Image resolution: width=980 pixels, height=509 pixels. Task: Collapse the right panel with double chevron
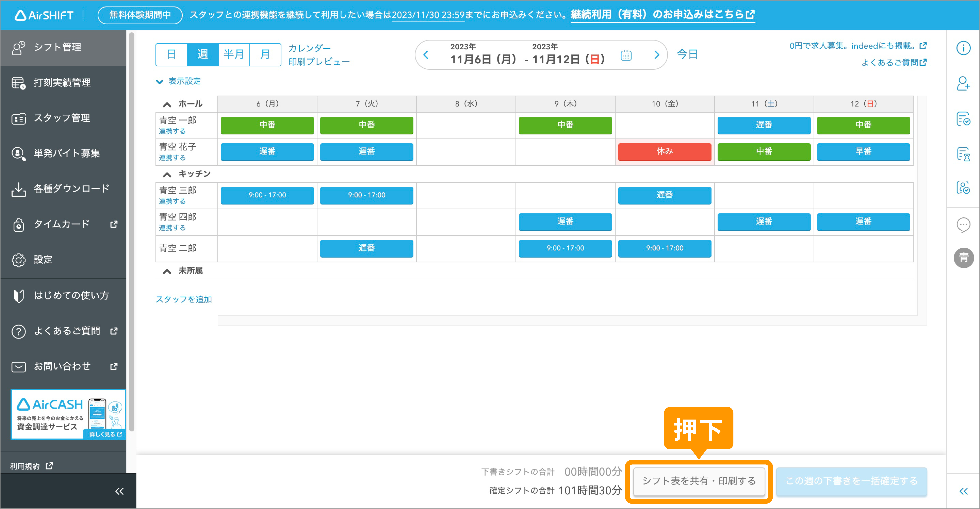(x=963, y=491)
